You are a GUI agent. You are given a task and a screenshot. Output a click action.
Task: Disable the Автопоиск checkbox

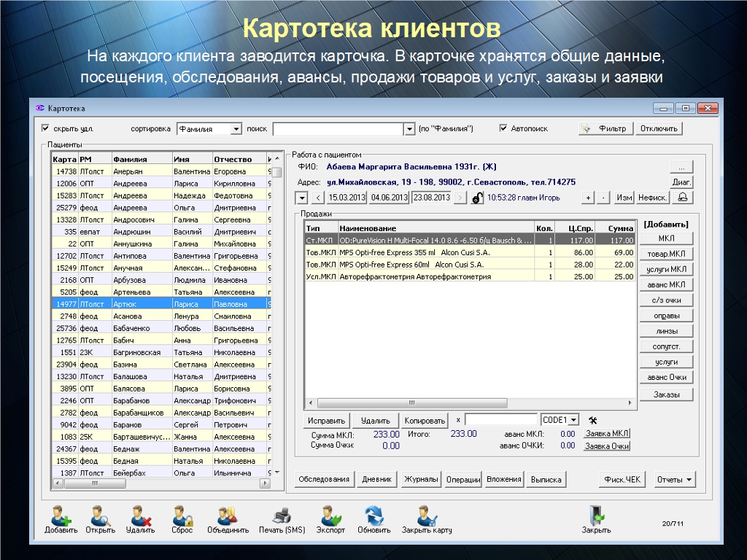(503, 128)
